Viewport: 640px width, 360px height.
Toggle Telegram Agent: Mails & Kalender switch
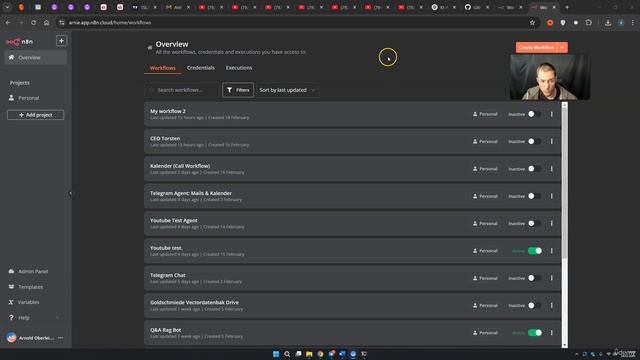[534, 196]
